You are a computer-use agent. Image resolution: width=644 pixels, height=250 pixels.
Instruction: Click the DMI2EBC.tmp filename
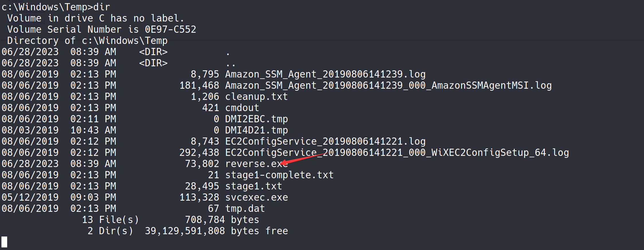point(256,119)
